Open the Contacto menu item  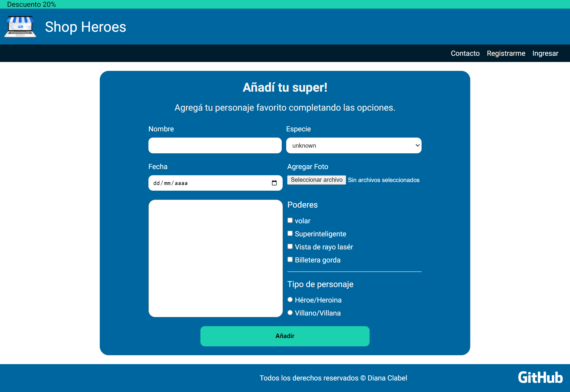pos(465,53)
